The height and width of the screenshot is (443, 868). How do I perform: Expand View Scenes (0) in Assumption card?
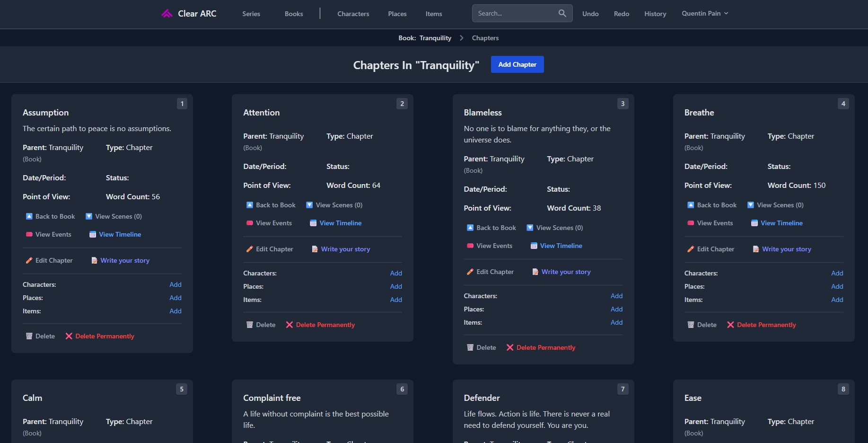114,216
